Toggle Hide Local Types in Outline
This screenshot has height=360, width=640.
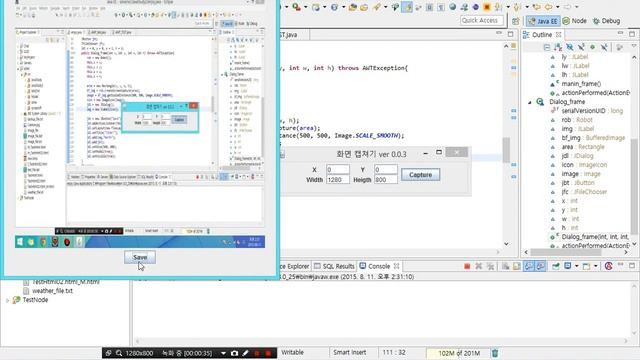(x=604, y=47)
